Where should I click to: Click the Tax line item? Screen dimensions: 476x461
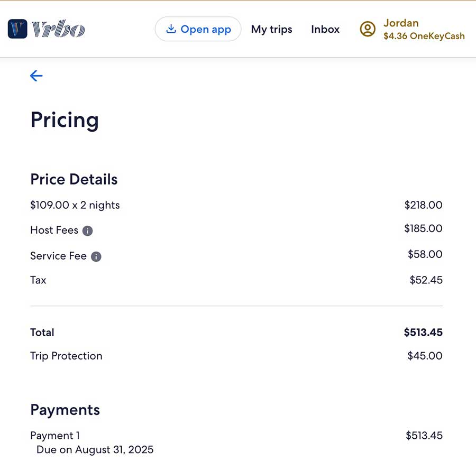point(38,280)
